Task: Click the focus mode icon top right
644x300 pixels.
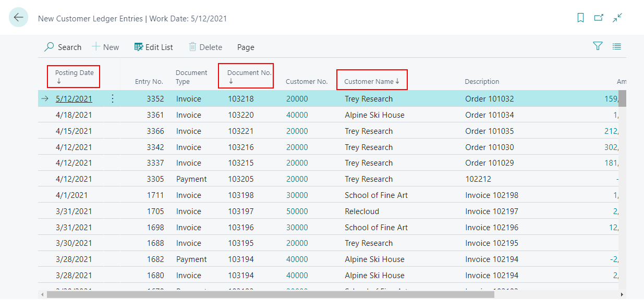Action: pos(617,17)
